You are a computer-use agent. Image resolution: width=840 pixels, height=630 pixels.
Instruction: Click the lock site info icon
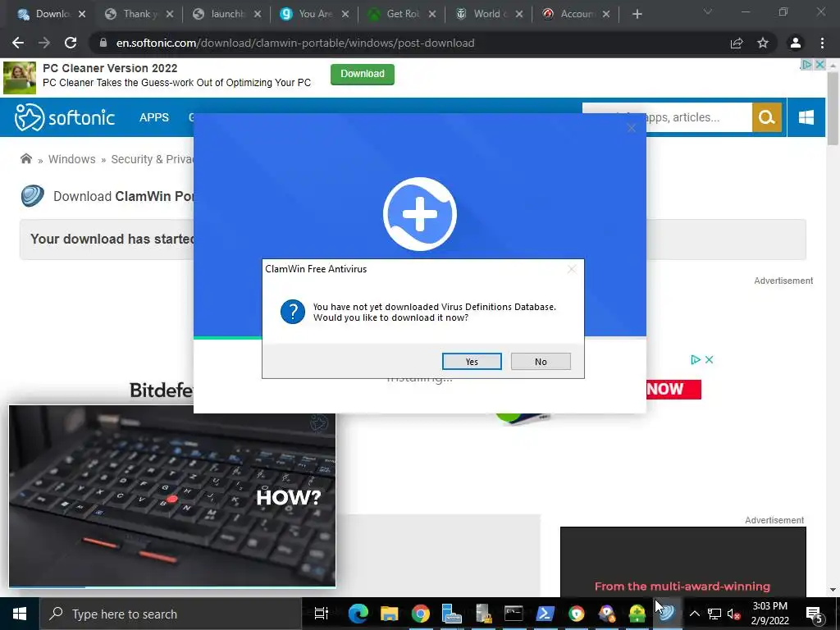(x=103, y=43)
